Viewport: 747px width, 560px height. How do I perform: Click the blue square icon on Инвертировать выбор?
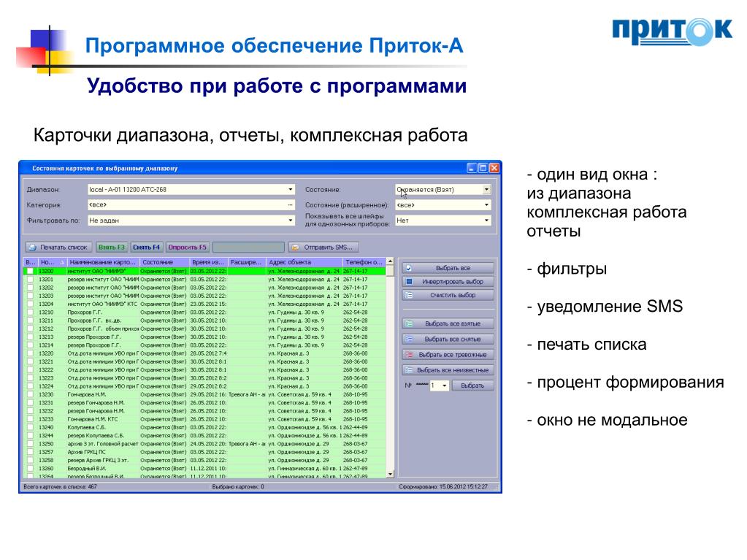[x=409, y=281]
